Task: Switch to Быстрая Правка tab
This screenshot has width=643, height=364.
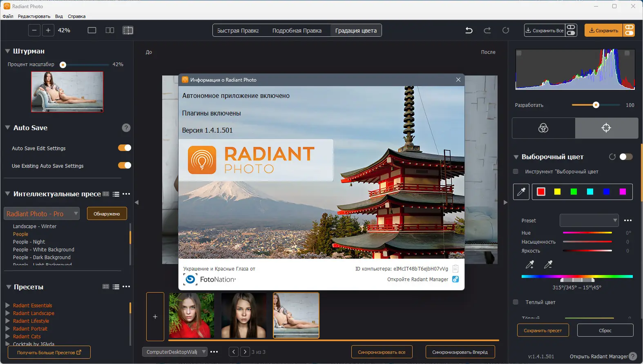Action: (x=238, y=31)
